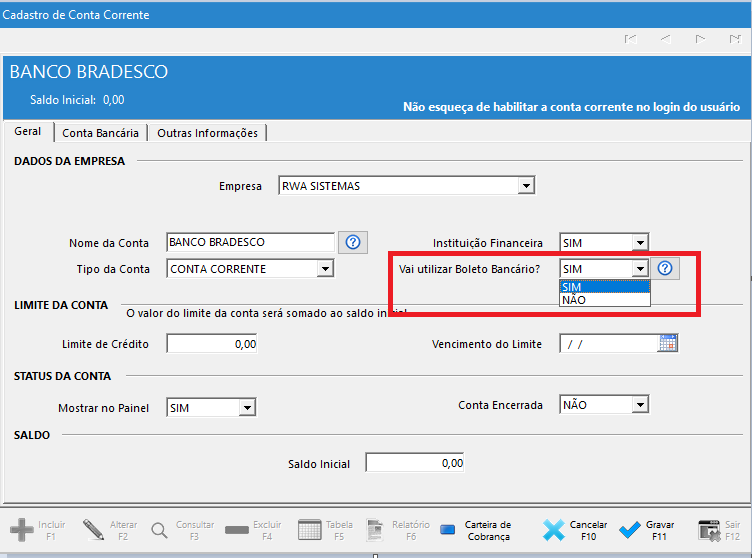Screen dimensions: 752x558
Task: Open help icon beside Boleto Bancário dropdown
Action: coord(665,268)
